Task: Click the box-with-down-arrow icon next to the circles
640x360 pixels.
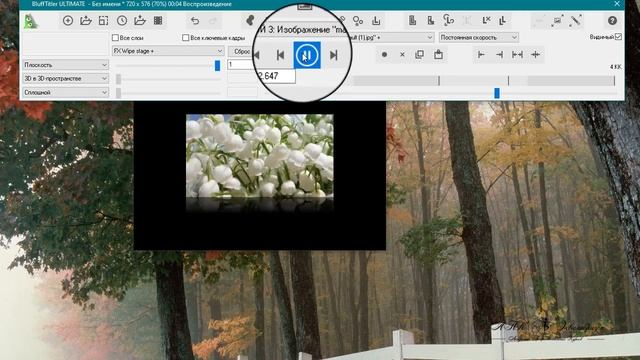Action: 376,20
